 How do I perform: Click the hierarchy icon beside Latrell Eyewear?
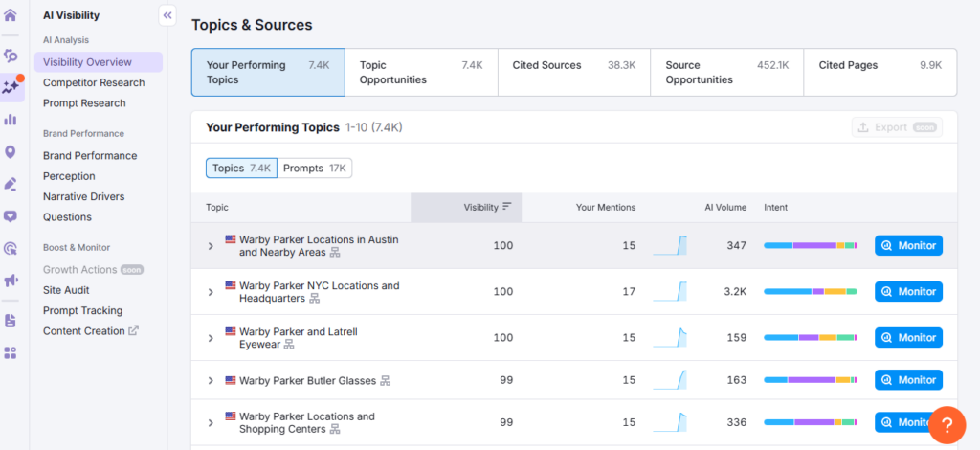point(289,345)
